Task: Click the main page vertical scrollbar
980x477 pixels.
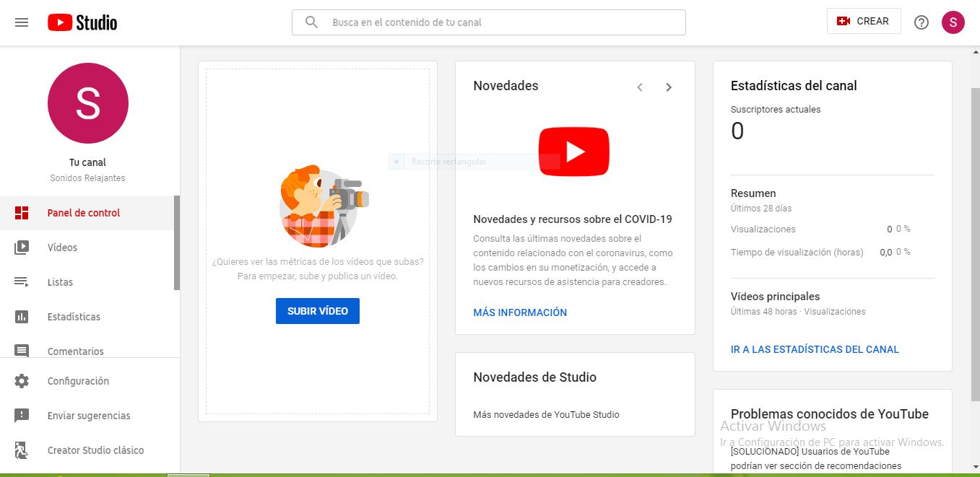Action: (975, 245)
